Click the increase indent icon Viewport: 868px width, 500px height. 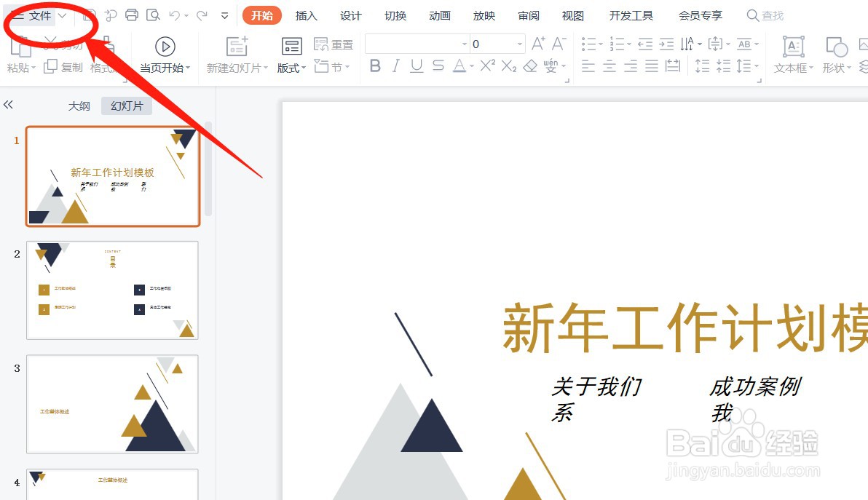tap(666, 44)
